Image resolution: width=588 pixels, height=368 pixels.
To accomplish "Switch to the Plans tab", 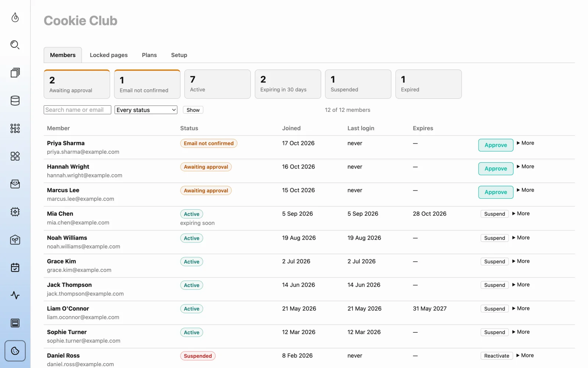I will (x=149, y=55).
